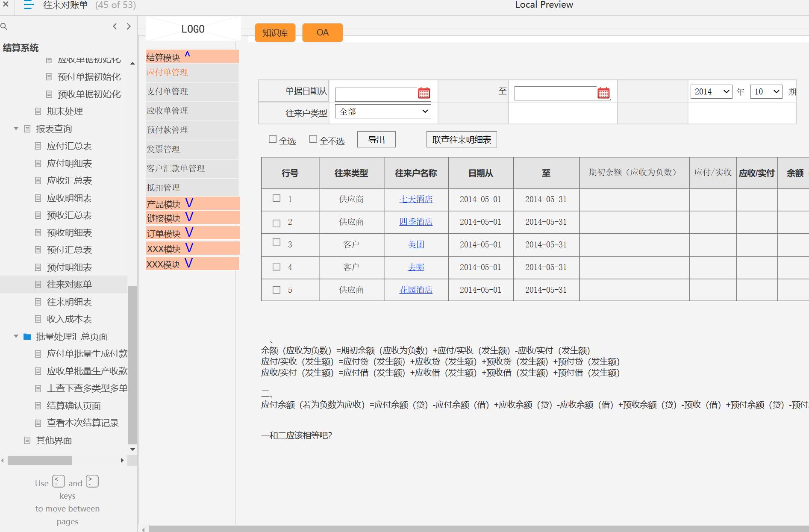Screen dimensions: 809x532
Task: Open the 四季酒店 link
Action: click(x=416, y=222)
